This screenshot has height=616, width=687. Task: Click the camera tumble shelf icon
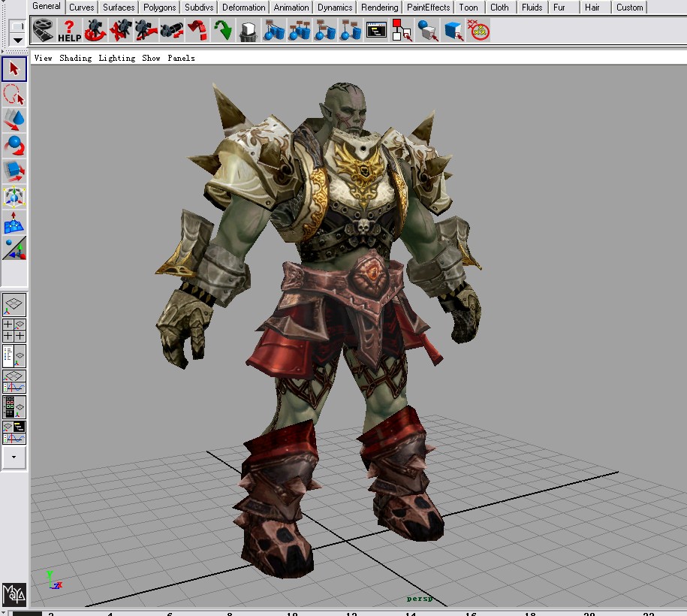pyautogui.click(x=95, y=30)
